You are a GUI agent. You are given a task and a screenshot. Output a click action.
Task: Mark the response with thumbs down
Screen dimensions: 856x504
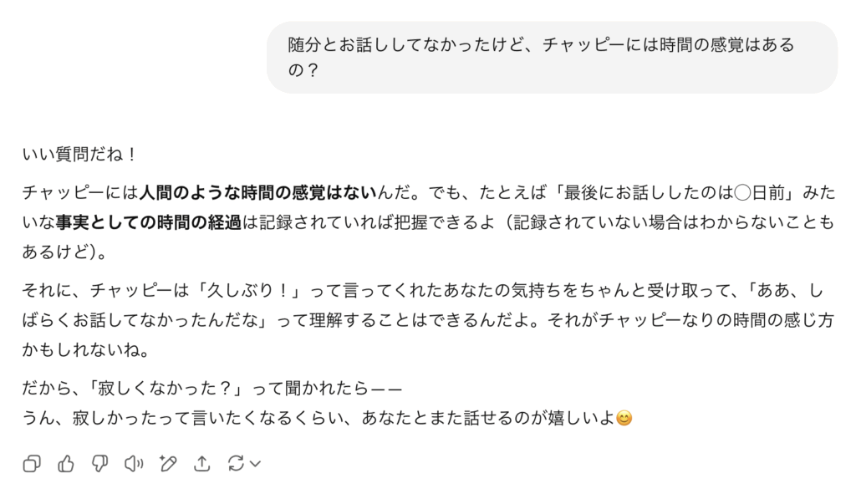pos(99,464)
